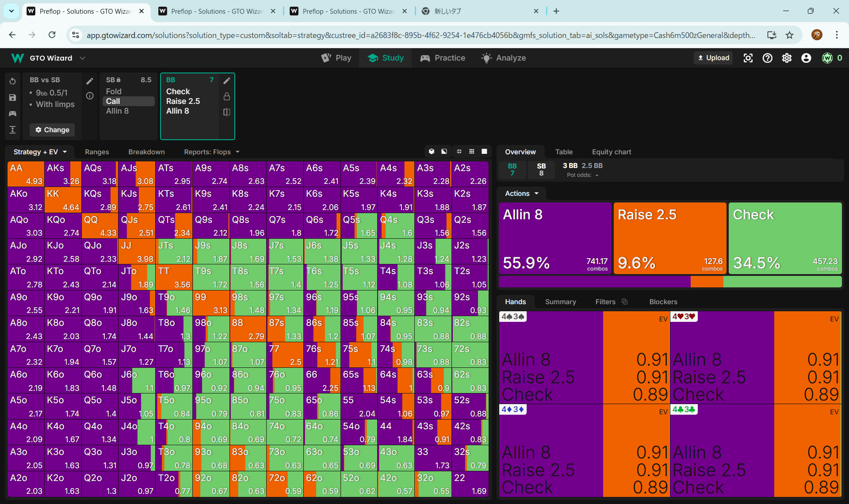Screen dimensions: 849x504
Task: Click the save floppy disk icon
Action: tap(12, 97)
